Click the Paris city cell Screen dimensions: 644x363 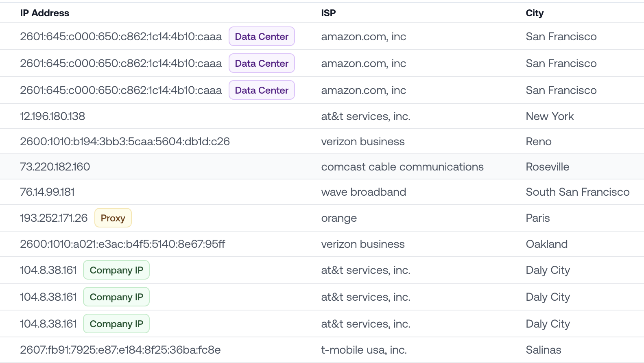(537, 218)
